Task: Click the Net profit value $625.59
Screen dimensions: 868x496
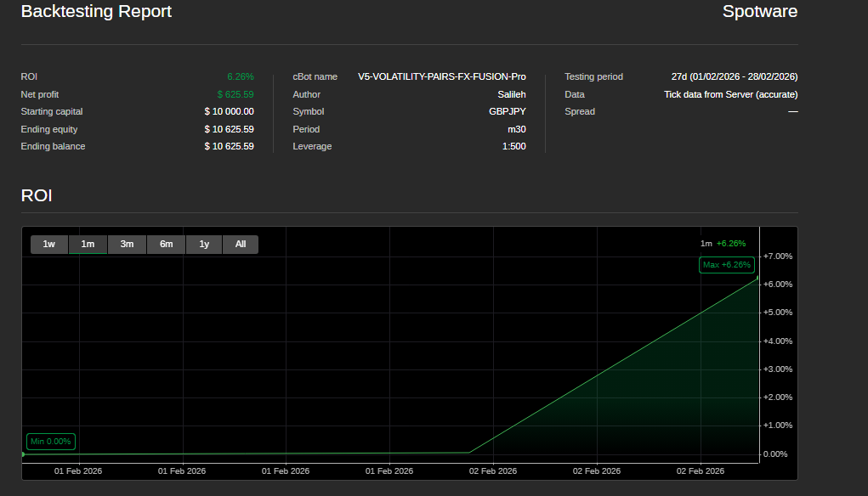Action: click(x=234, y=94)
